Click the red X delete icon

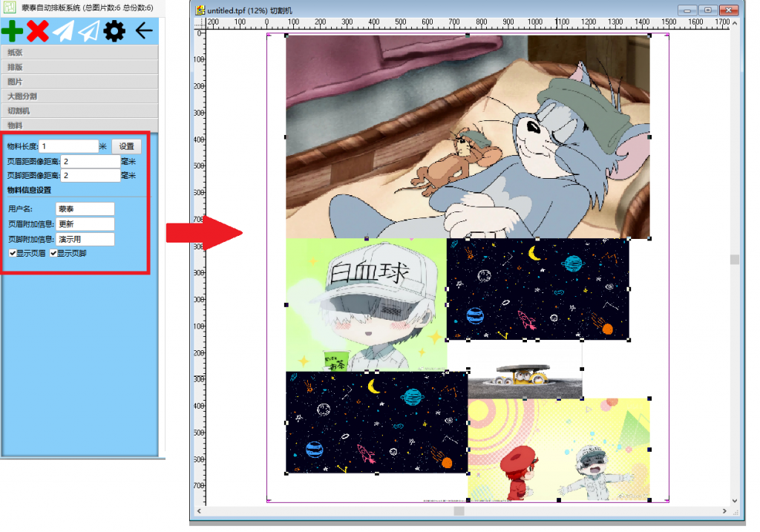pyautogui.click(x=37, y=31)
